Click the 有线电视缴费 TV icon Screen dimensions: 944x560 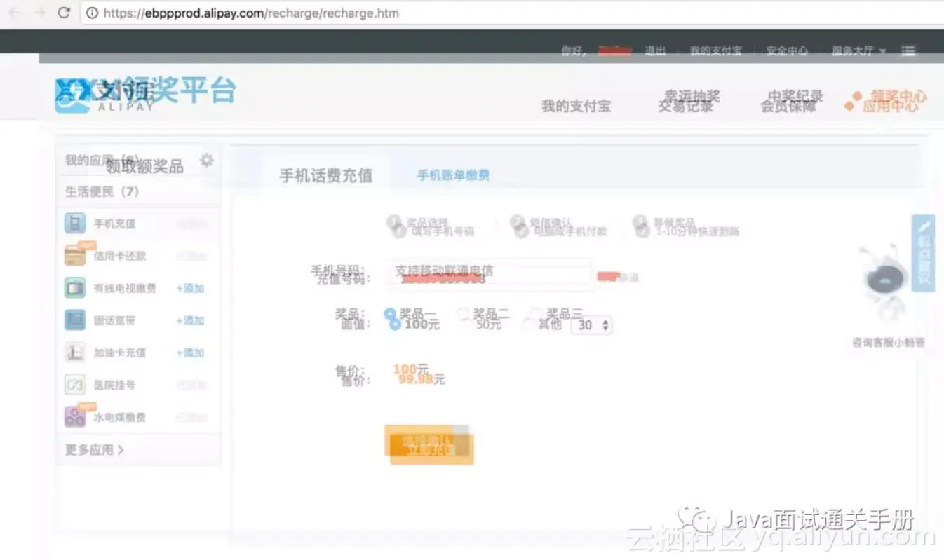tap(75, 287)
